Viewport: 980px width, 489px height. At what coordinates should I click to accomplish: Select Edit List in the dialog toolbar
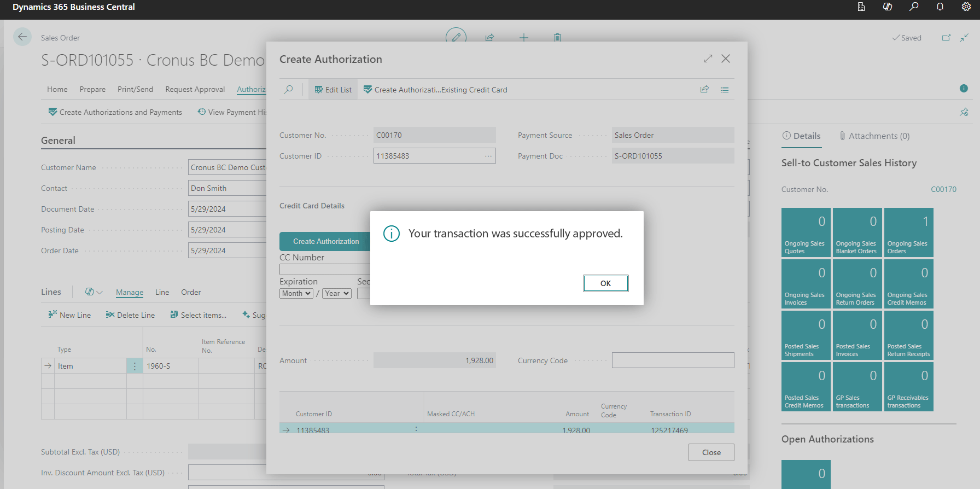(333, 90)
